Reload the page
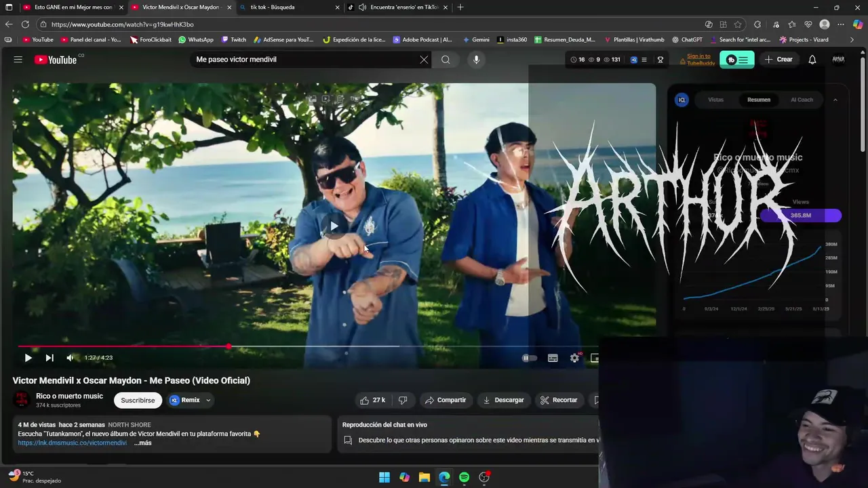 coord(26,24)
